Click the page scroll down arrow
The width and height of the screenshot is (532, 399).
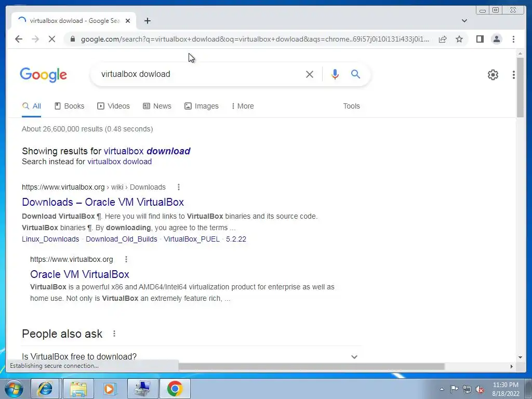(520, 357)
